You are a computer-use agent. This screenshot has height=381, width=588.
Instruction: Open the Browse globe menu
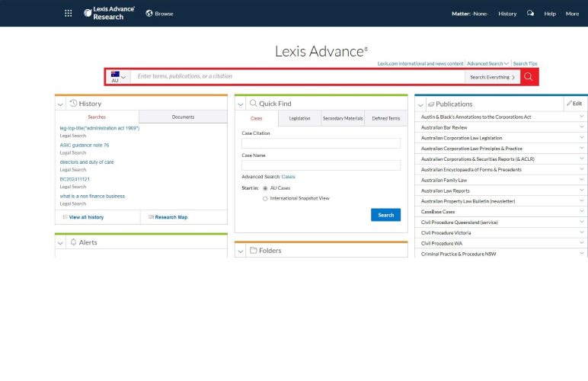(x=159, y=14)
